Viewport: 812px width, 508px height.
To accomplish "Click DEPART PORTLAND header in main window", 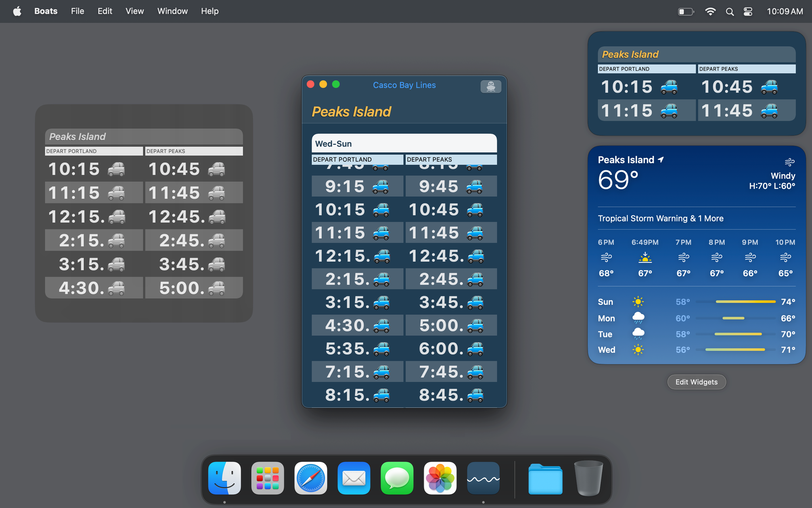I will [357, 159].
